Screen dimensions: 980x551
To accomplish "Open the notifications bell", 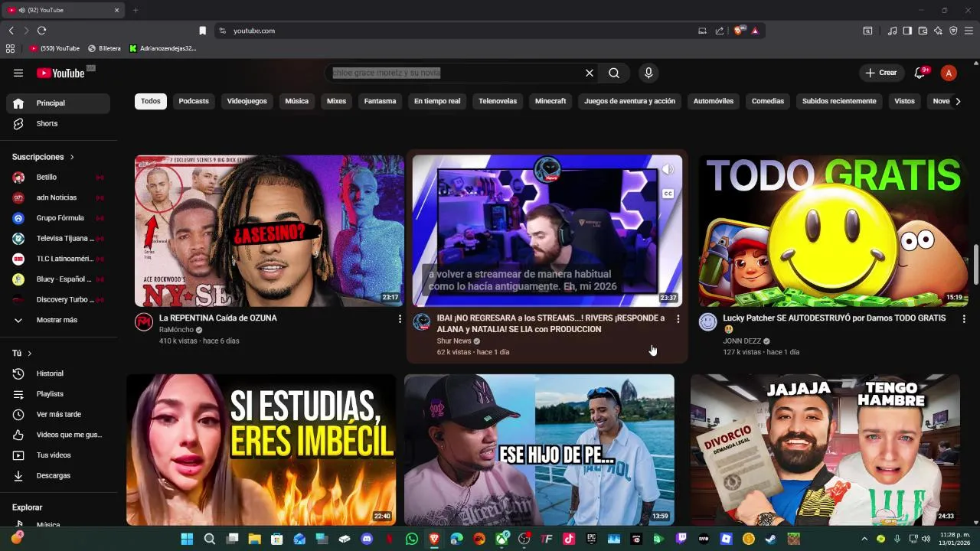I will point(920,73).
